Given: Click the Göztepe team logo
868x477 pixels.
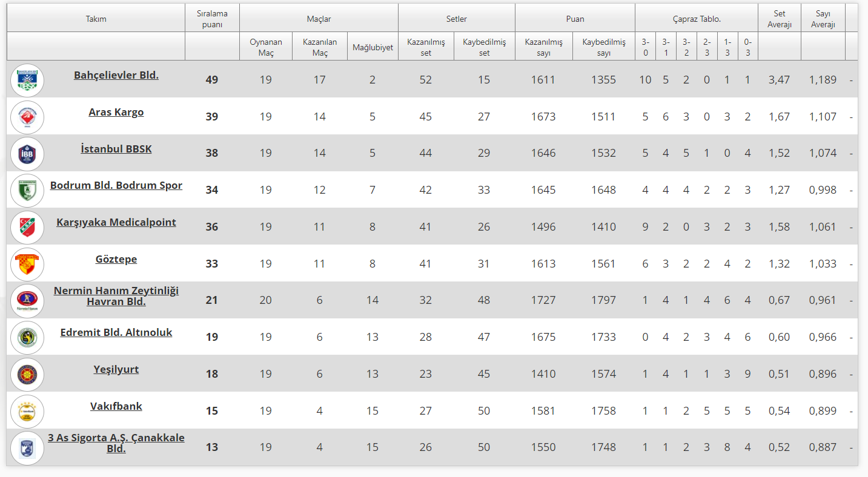Looking at the screenshot, I should point(27,264).
